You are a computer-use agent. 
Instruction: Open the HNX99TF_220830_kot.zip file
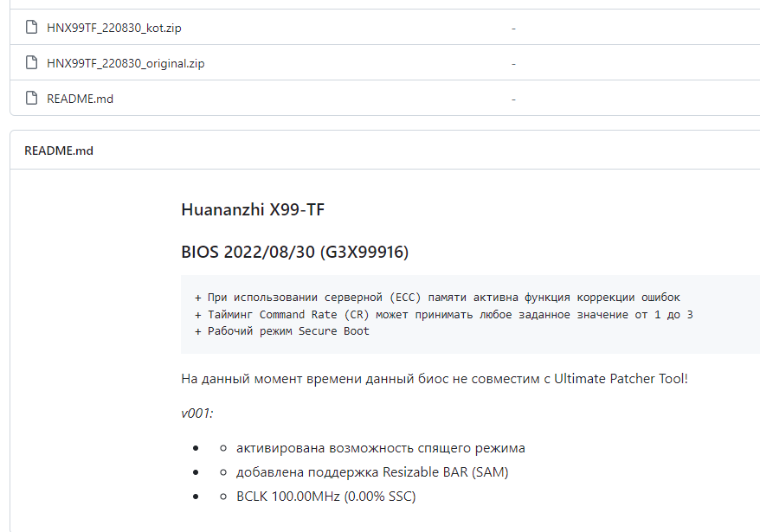[x=118, y=27]
